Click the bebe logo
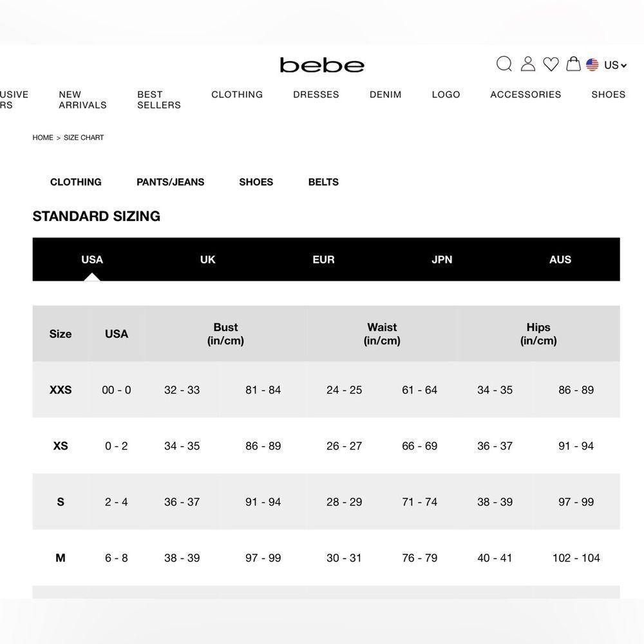The width and height of the screenshot is (644, 644). tap(322, 65)
